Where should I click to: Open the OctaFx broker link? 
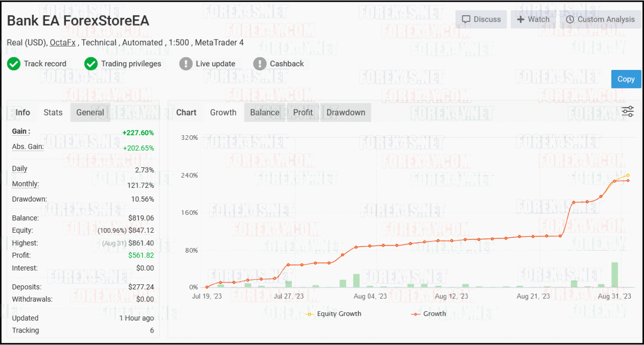[x=63, y=42]
